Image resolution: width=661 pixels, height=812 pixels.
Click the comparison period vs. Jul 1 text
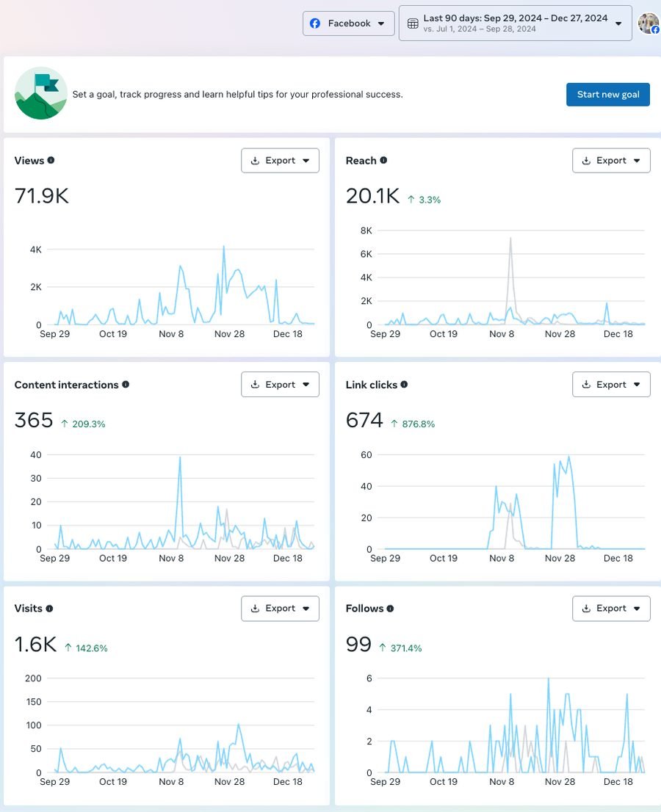479,29
